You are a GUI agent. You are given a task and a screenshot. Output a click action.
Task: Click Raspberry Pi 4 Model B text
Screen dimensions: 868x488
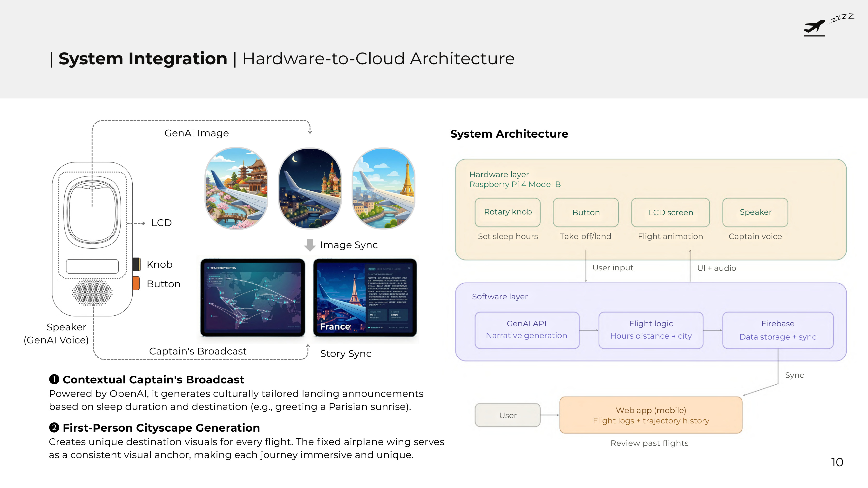click(x=515, y=184)
